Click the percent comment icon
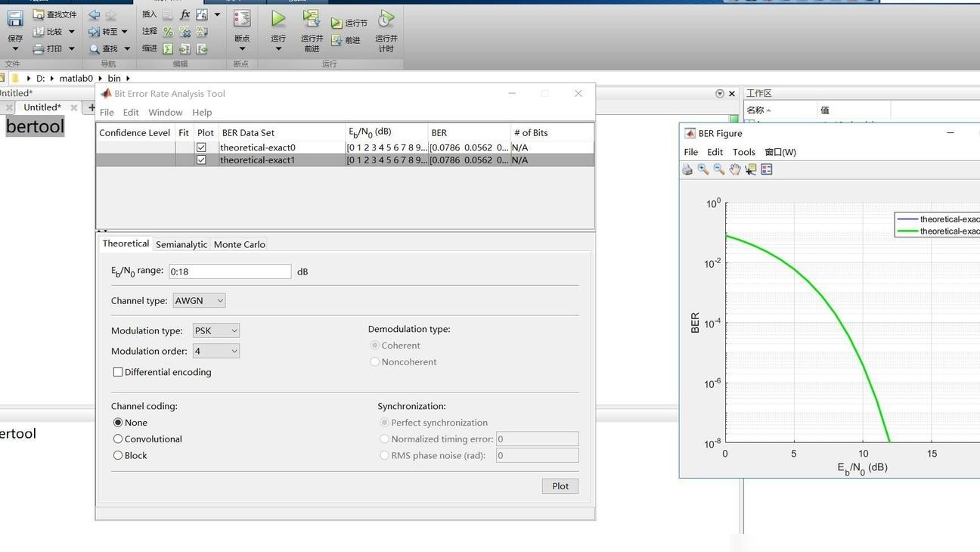 (x=168, y=32)
